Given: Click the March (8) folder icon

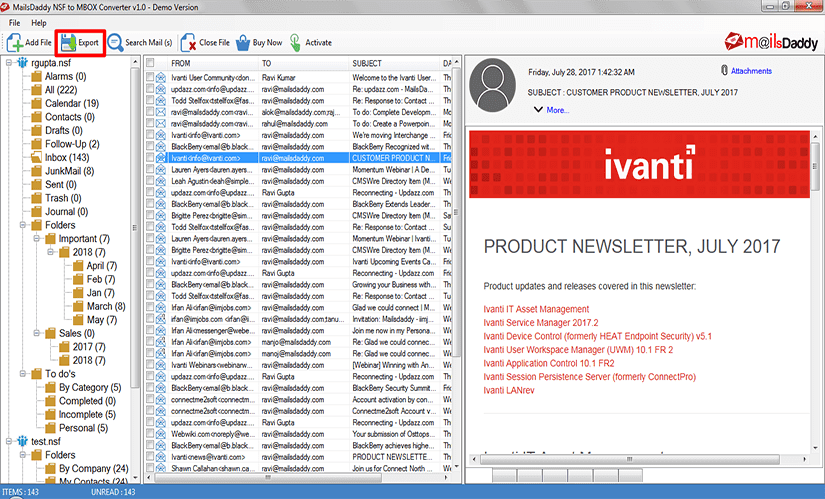Looking at the screenshot, I should coord(78,306).
